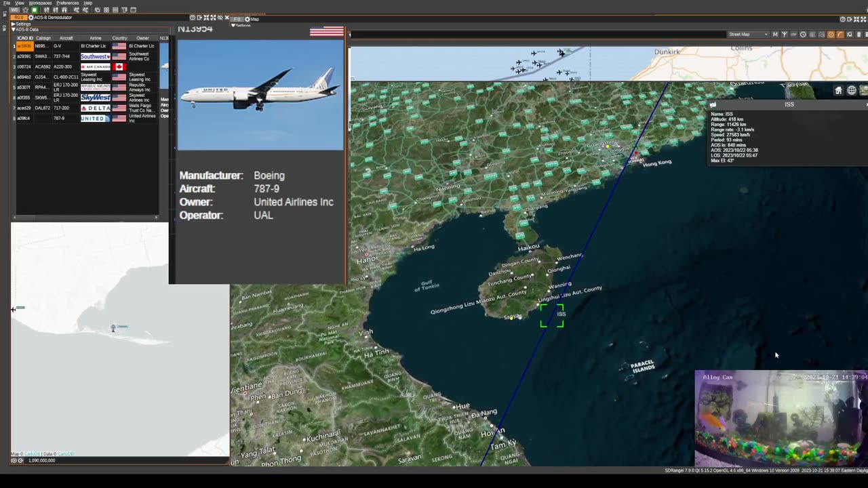The image size is (868, 488).
Task: Toggle the orange display names button
Action: [x=831, y=34]
